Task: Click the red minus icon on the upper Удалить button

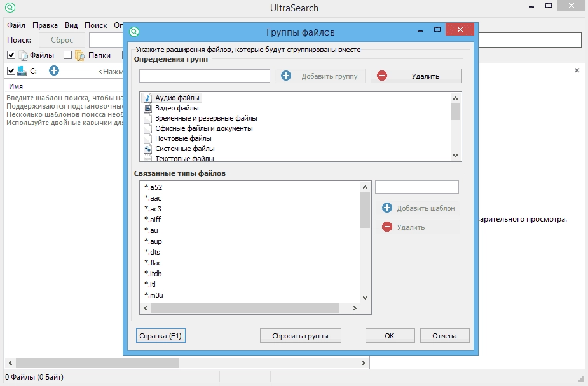Action: (382, 76)
